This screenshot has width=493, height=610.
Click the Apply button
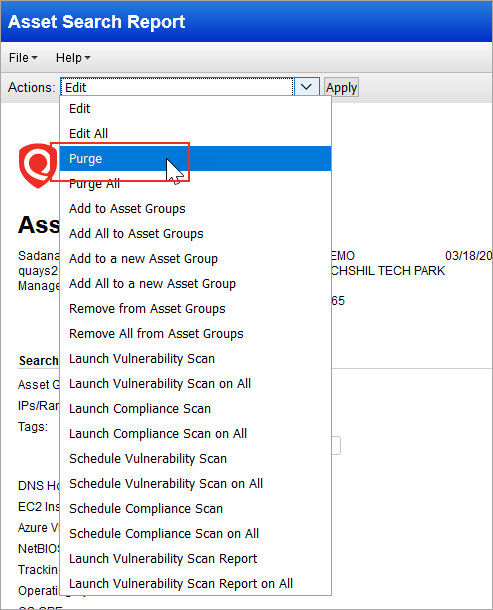[341, 88]
